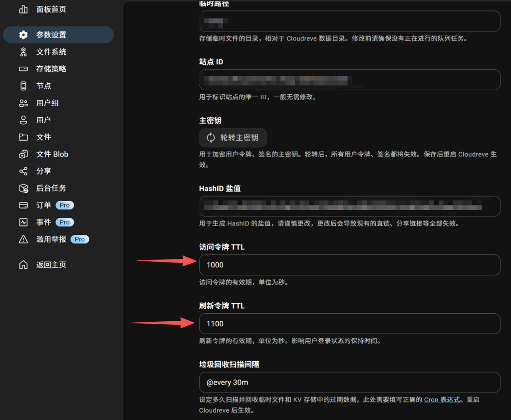Click the 文件 Blob cube icon
This screenshot has width=511, height=420.
[x=23, y=154]
